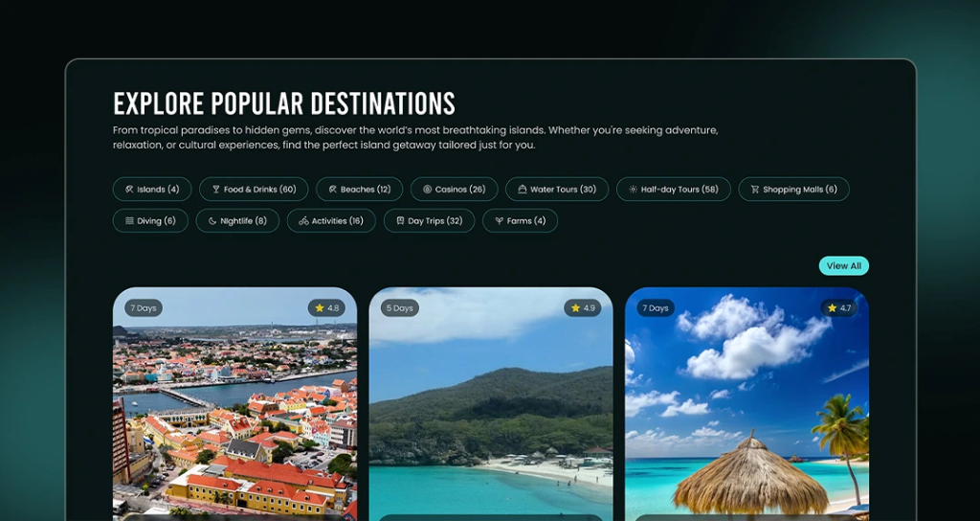Click the sun icon beside Half-day Tours
The width and height of the screenshot is (980, 521).
634,189
